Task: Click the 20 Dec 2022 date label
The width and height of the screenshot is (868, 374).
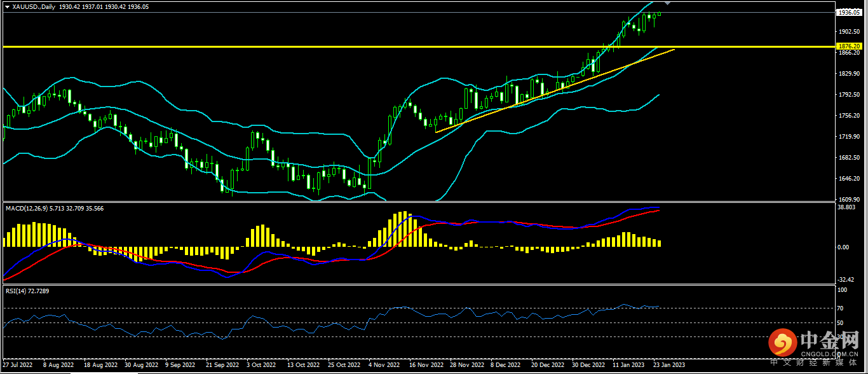Action: [548, 365]
